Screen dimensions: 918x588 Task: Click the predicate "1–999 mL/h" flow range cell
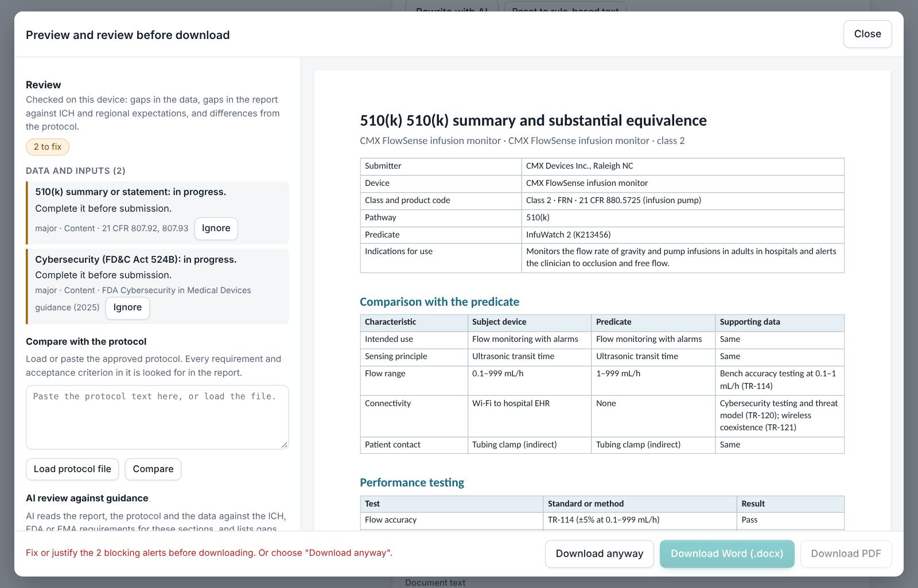[654, 380]
